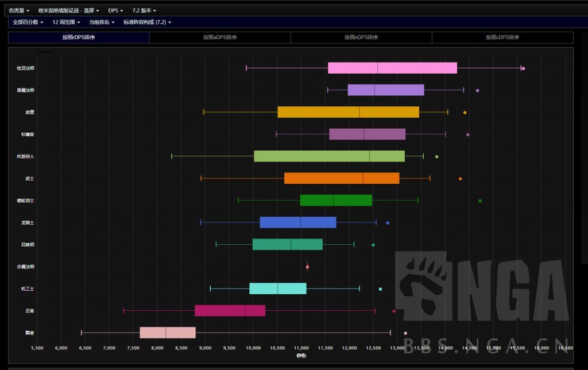Expand the 7.2 版本 version dropdown

(144, 10)
